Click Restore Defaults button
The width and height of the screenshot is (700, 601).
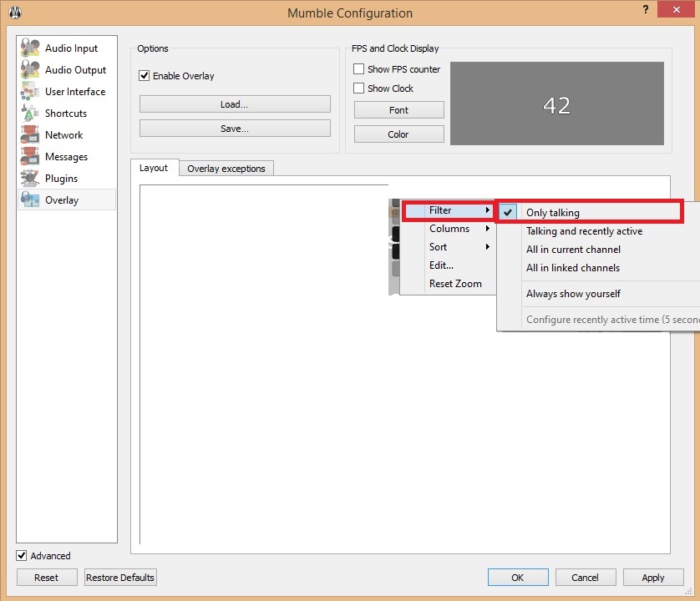pos(120,578)
